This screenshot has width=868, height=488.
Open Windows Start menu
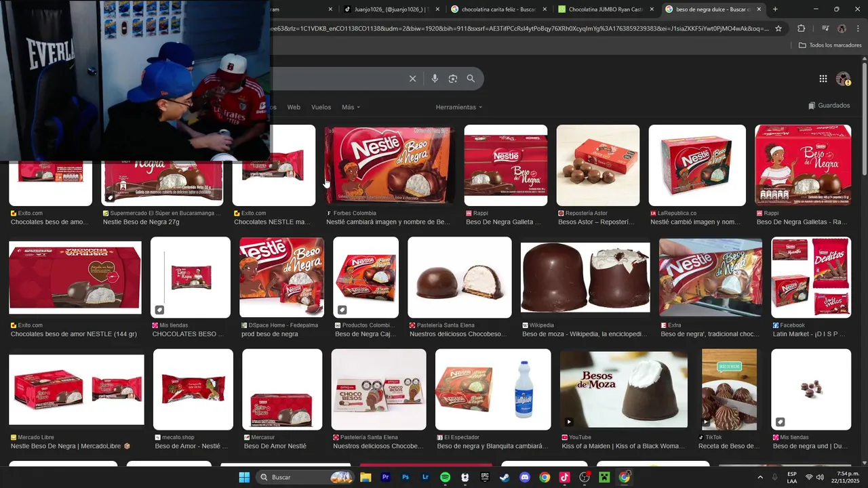pyautogui.click(x=244, y=477)
